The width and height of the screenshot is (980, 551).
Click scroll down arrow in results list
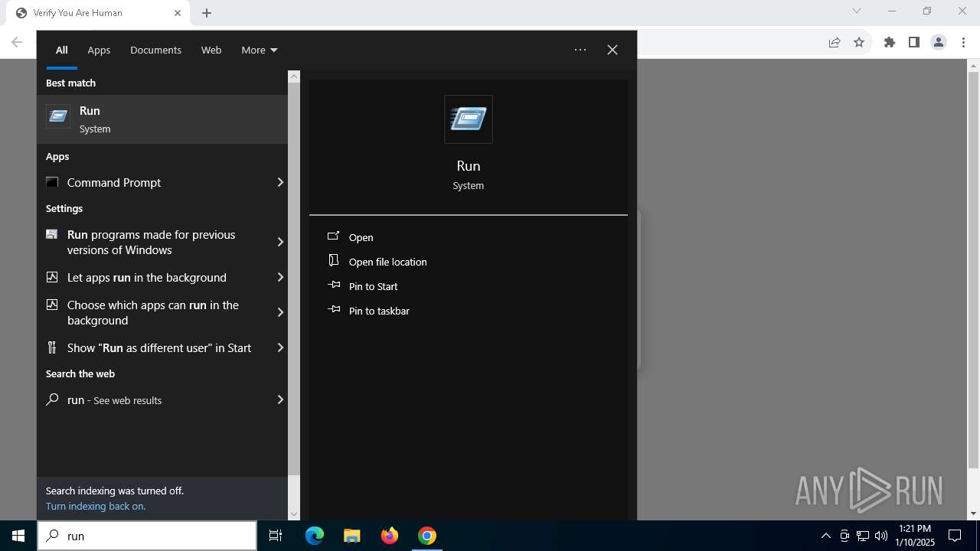pos(294,514)
